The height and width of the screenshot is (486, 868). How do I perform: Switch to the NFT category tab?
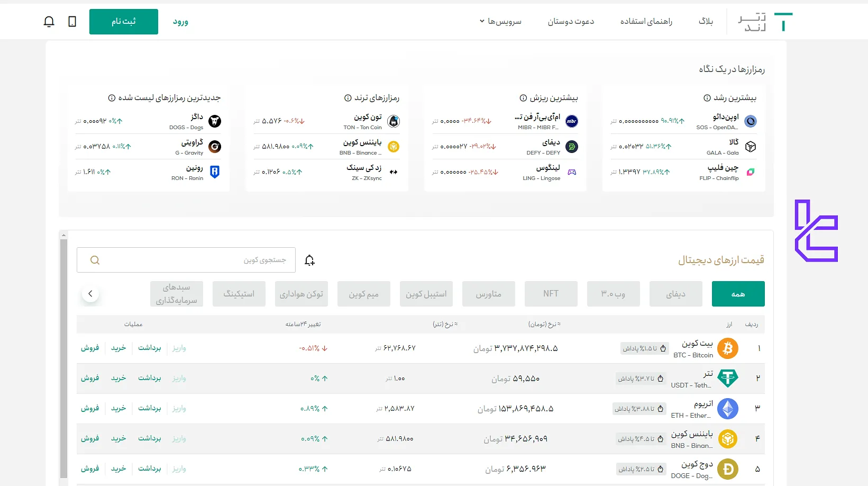click(551, 293)
